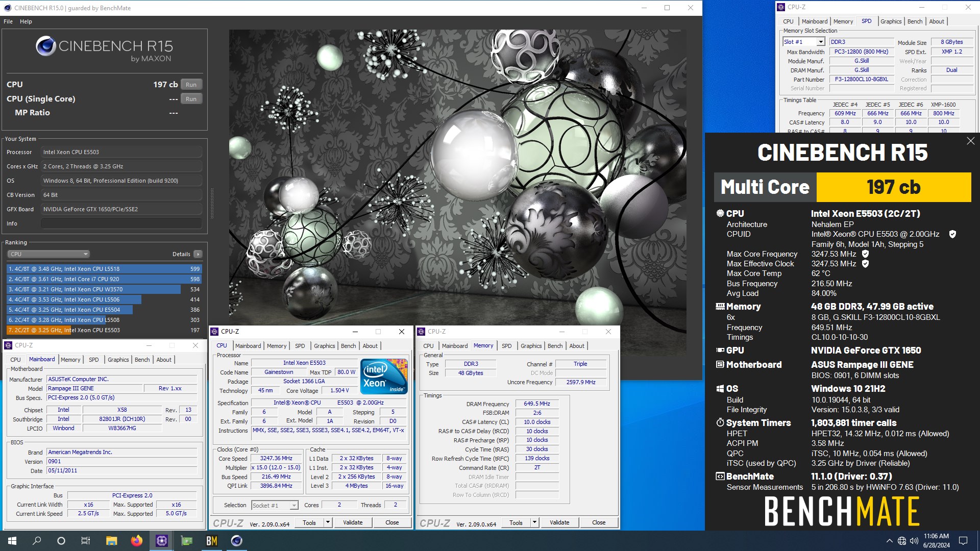The height and width of the screenshot is (551, 980).
Task: Click the DRAM Frequency value 649.5 MHz
Action: [x=537, y=404]
